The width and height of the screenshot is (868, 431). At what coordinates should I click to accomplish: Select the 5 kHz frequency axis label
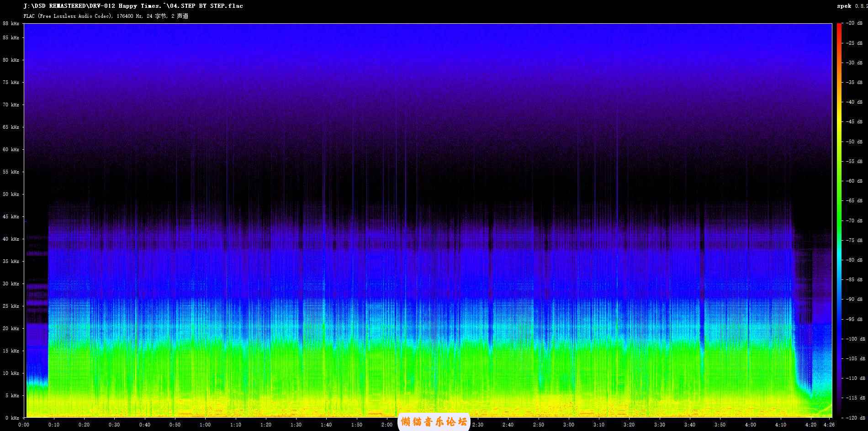[12, 396]
